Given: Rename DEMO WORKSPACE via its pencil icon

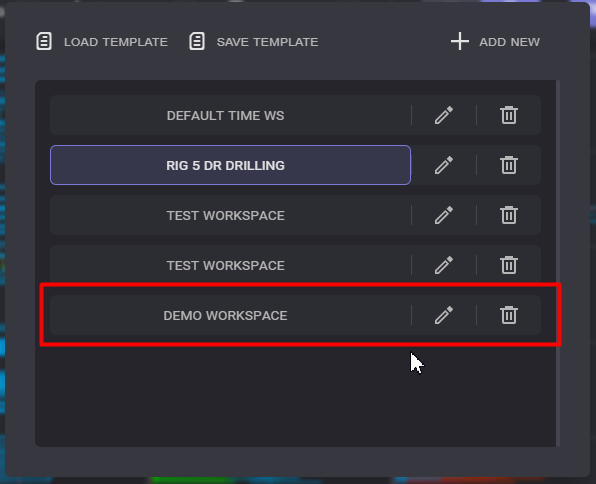Looking at the screenshot, I should click(x=444, y=315).
